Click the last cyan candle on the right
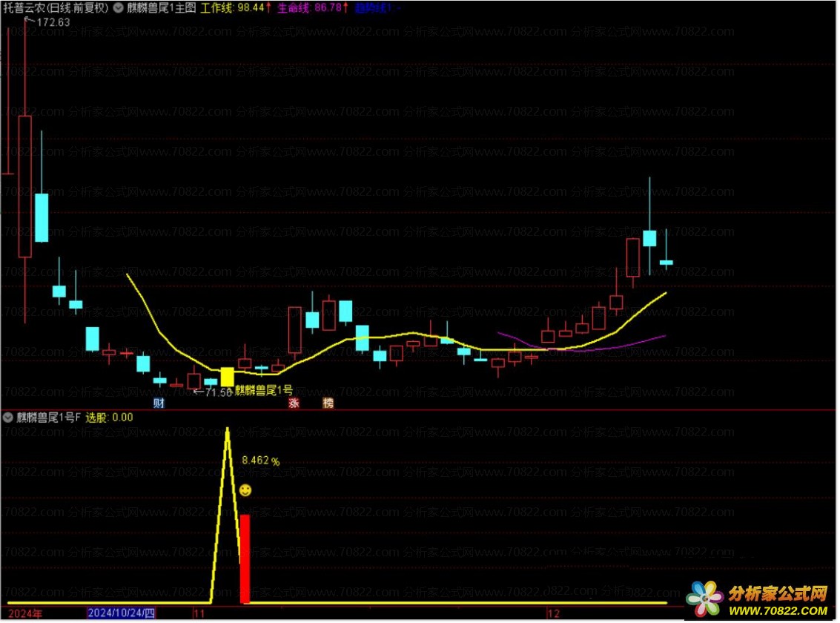The image size is (840, 623). (666, 263)
